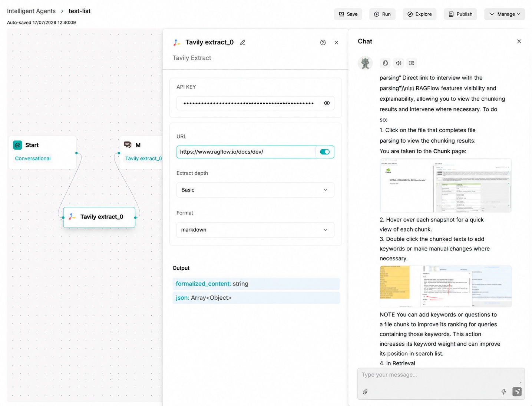Edit the URL input field

point(246,152)
